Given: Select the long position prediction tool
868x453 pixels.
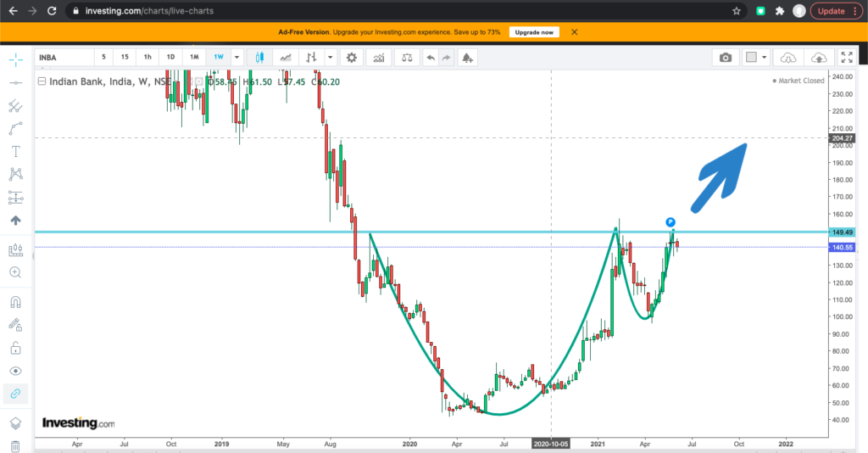Looking at the screenshot, I should (x=15, y=197).
